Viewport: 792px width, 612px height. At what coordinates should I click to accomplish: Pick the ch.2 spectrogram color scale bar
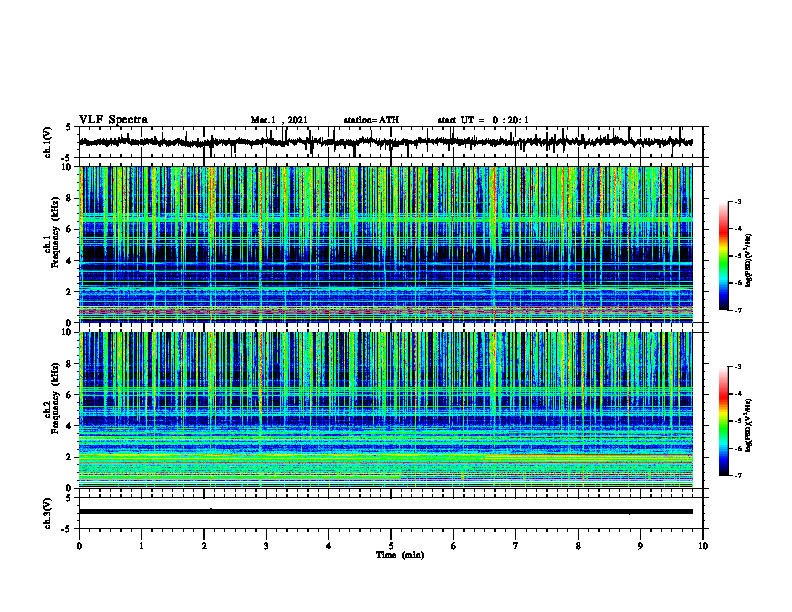click(723, 421)
